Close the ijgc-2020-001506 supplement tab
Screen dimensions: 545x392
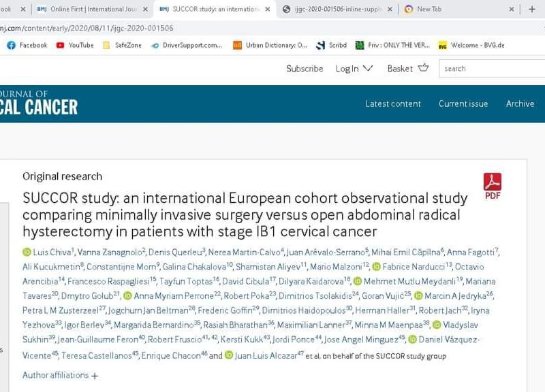coord(389,10)
